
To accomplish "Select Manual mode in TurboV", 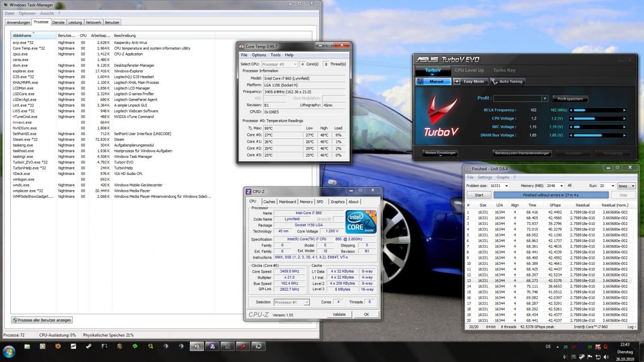I will click(x=433, y=81).
